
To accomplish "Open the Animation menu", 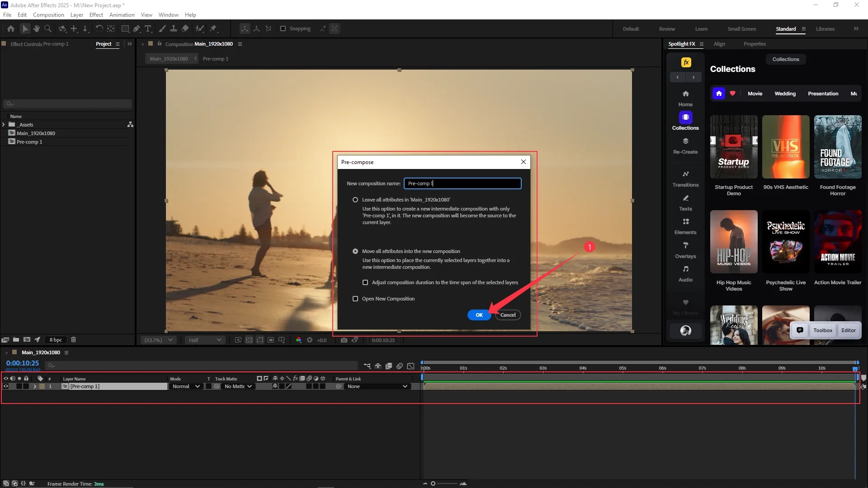I will pos(122,15).
